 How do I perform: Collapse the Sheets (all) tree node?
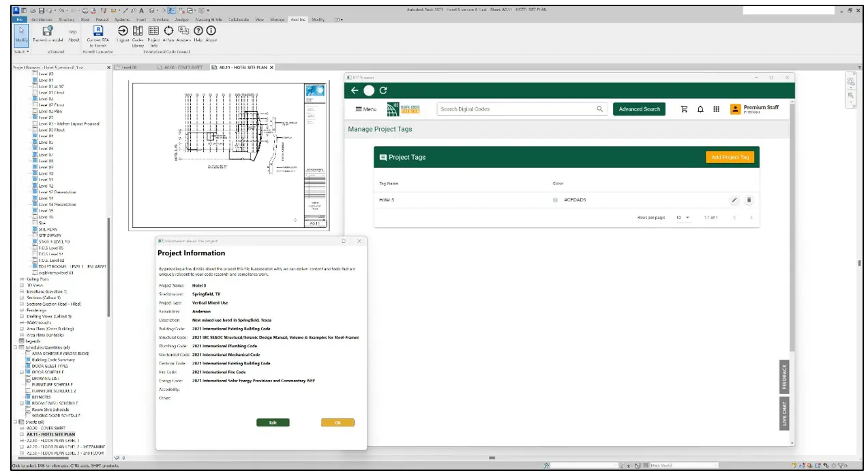[x=16, y=422]
